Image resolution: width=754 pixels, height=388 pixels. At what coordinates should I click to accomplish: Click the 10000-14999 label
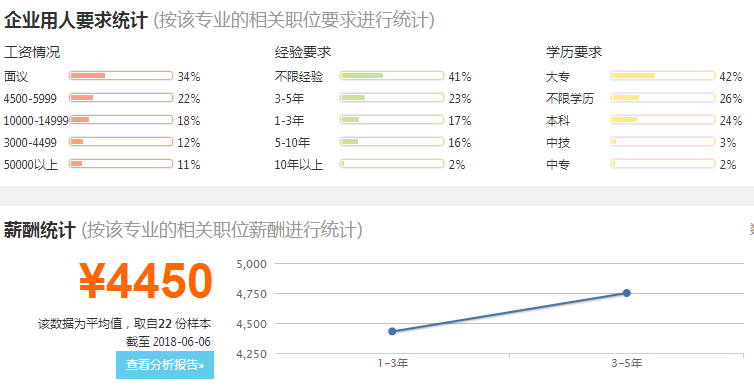36,121
